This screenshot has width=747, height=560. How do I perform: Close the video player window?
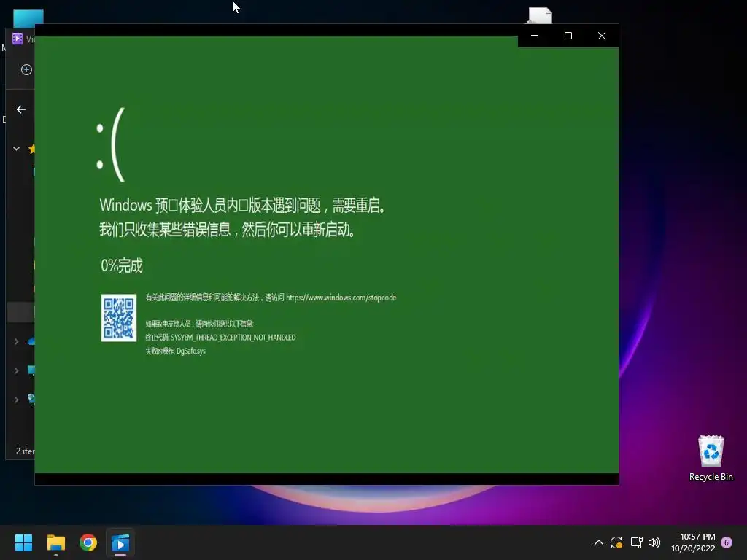pyautogui.click(x=602, y=36)
